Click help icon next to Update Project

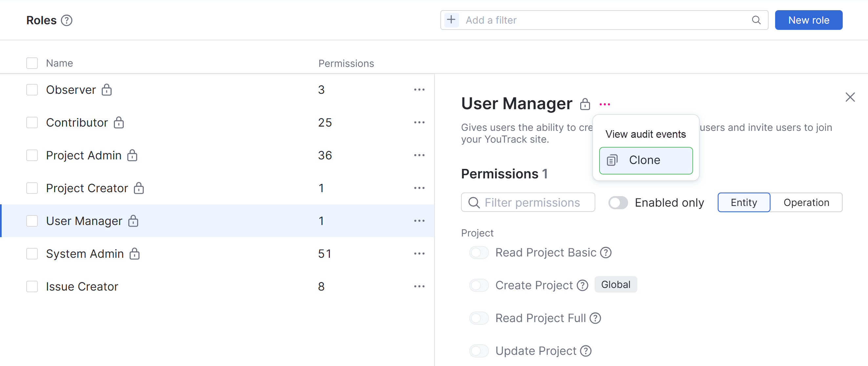point(586,351)
